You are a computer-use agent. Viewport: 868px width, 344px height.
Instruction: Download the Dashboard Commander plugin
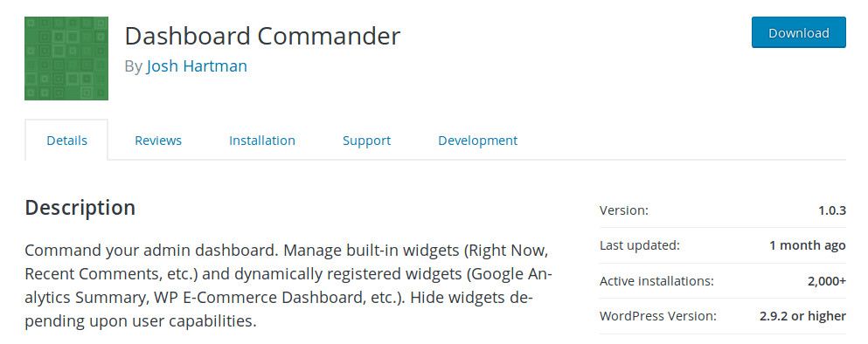tap(798, 32)
